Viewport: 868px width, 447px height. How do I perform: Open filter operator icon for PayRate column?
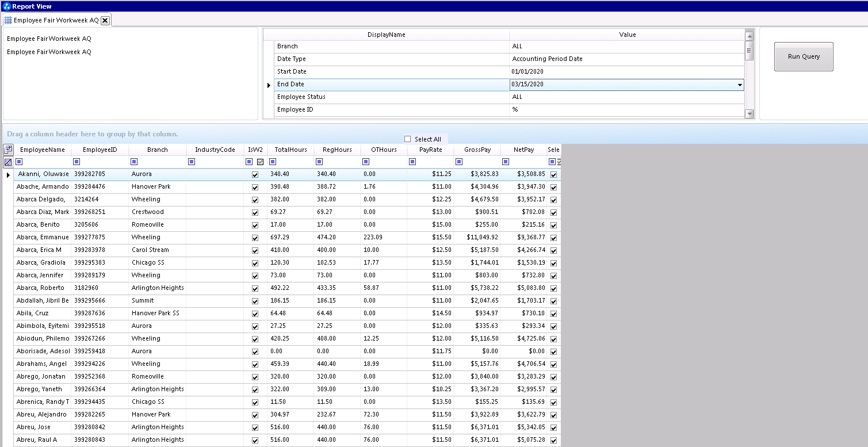coord(412,162)
